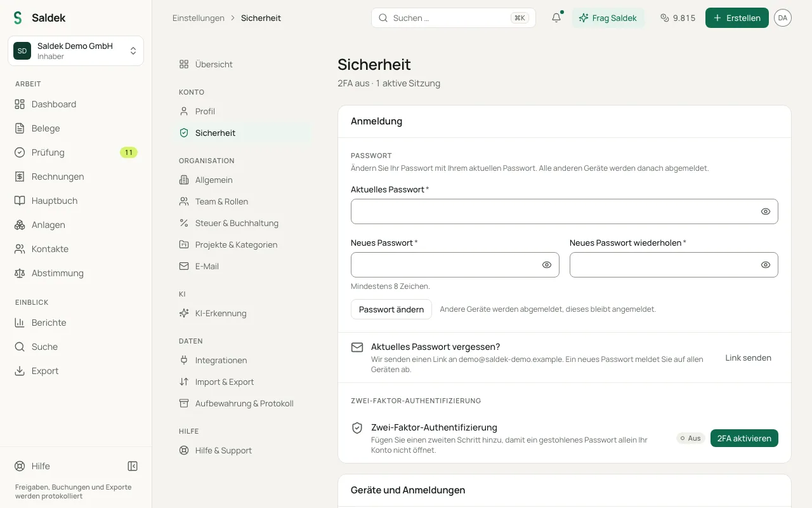This screenshot has width=812, height=508.
Task: Focus the Neues Passwort wiederholen field
Action: click(674, 265)
